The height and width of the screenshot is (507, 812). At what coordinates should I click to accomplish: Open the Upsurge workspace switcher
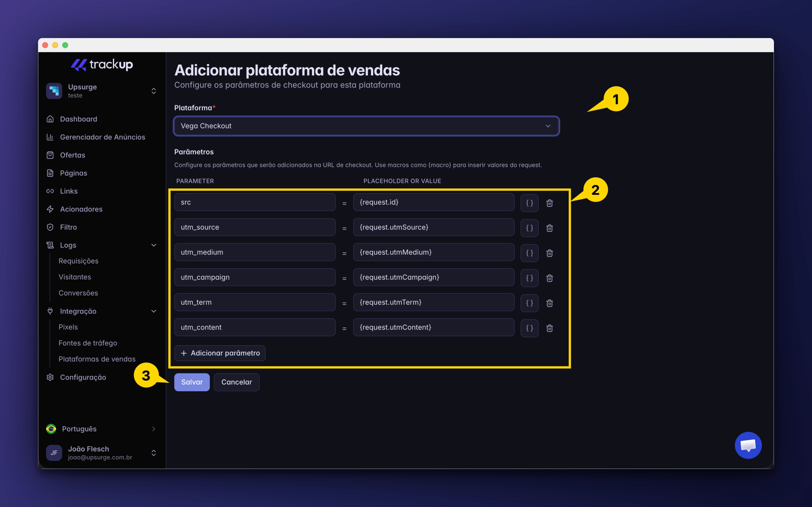[x=102, y=91]
